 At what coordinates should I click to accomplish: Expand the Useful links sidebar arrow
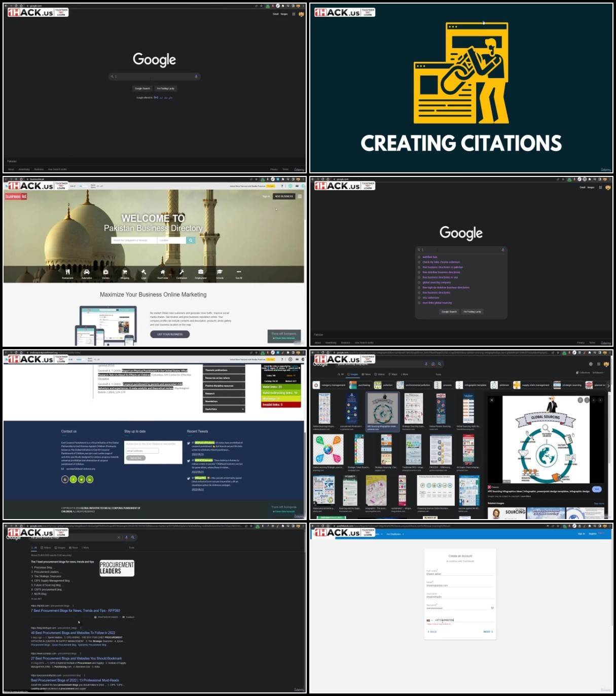[243, 409]
